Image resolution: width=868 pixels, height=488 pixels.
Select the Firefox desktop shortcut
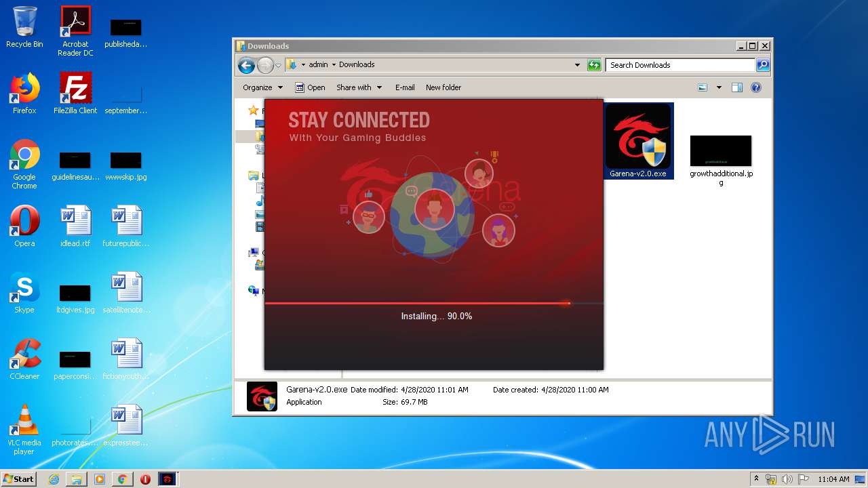point(24,94)
